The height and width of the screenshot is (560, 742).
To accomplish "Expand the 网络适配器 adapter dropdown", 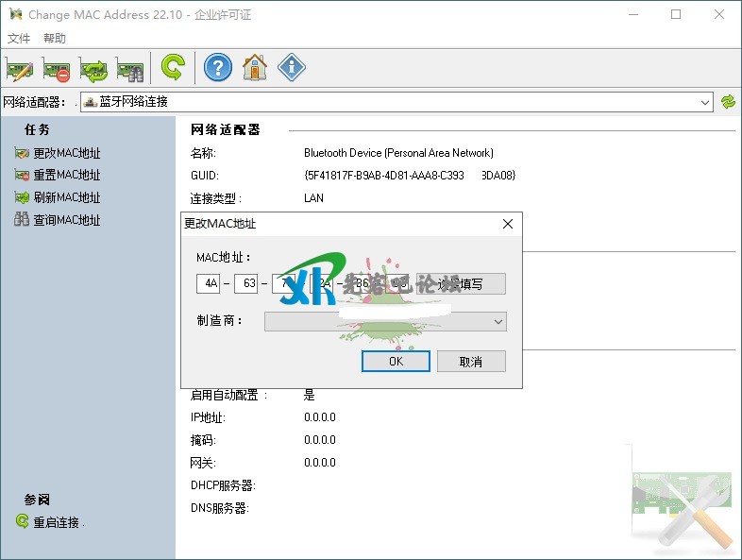I will [x=705, y=102].
